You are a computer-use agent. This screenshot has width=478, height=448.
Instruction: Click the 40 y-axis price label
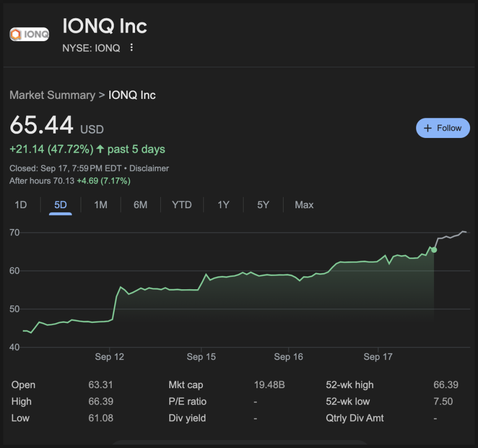click(x=14, y=347)
